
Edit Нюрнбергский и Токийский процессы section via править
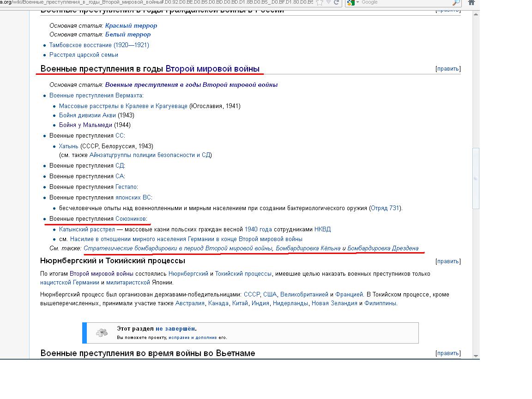pyautogui.click(x=448, y=261)
